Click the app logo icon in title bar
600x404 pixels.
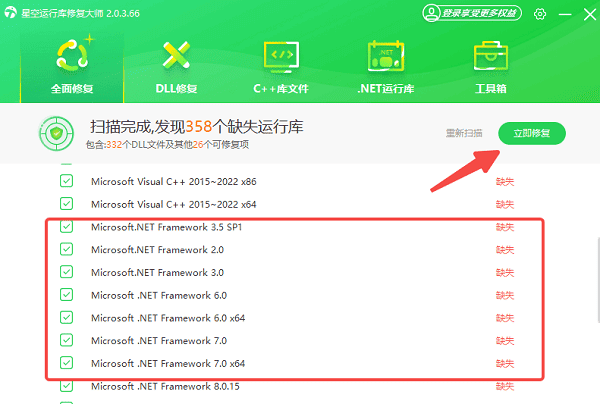tap(10, 13)
